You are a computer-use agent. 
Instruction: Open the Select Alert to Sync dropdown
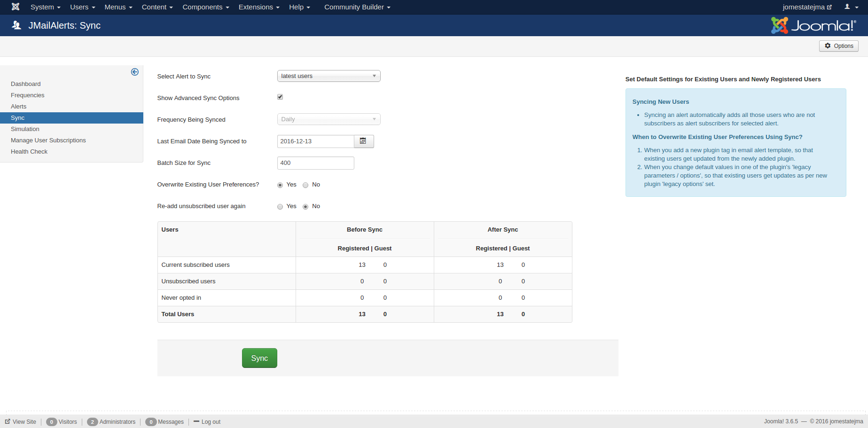point(328,76)
